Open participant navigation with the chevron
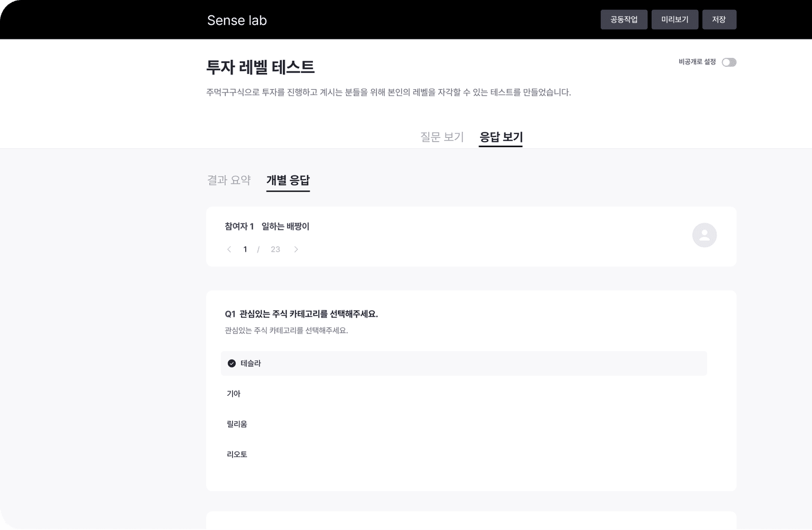The width and height of the screenshot is (812, 530). click(296, 249)
